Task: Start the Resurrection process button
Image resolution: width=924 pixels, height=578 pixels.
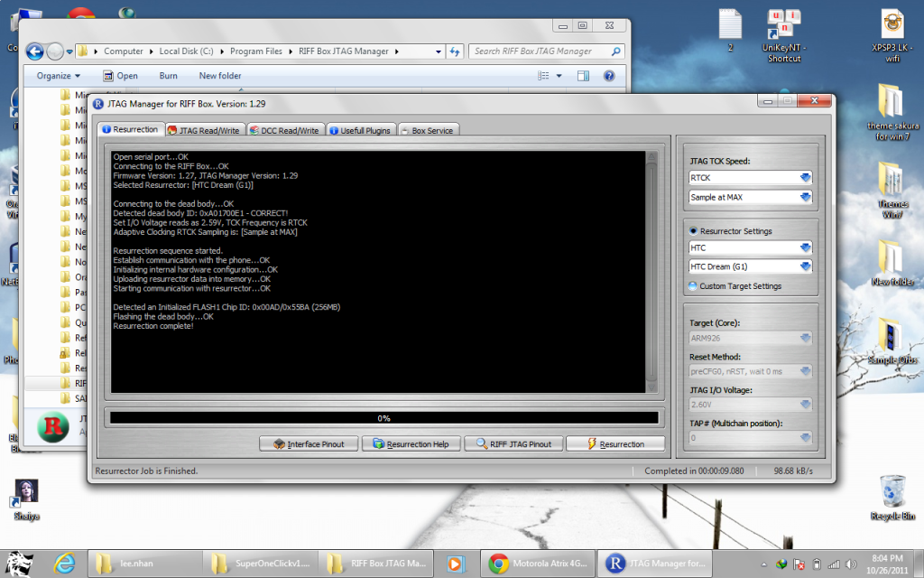Action: click(615, 444)
